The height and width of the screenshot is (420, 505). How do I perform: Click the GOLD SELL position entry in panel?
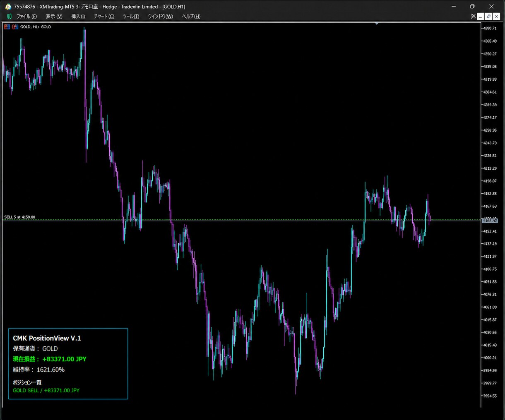(x=46, y=390)
